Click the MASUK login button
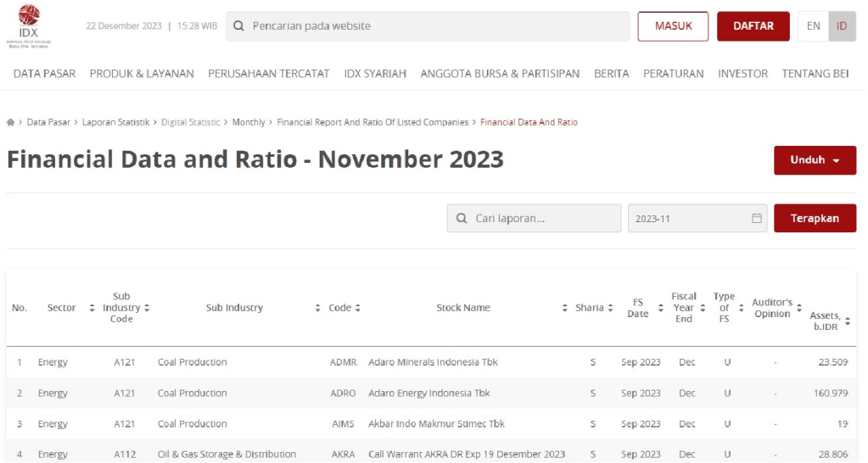This screenshot has height=463, width=868. click(673, 26)
